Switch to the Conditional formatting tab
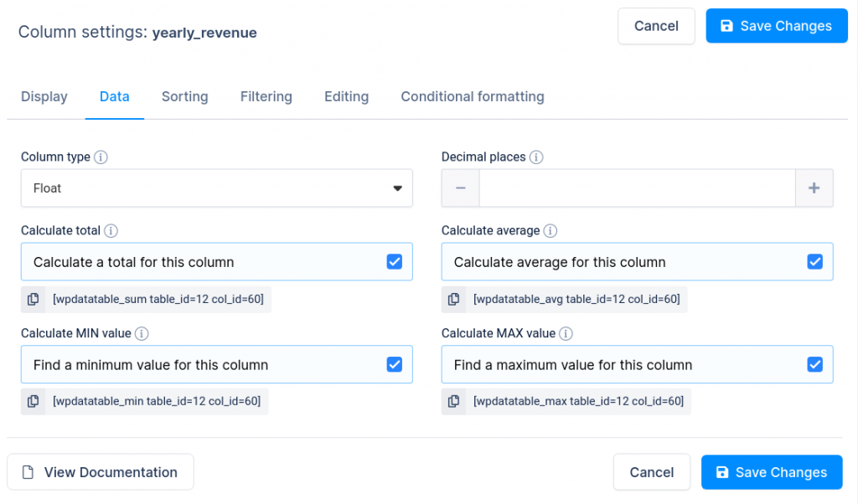858x504 pixels. (x=472, y=97)
